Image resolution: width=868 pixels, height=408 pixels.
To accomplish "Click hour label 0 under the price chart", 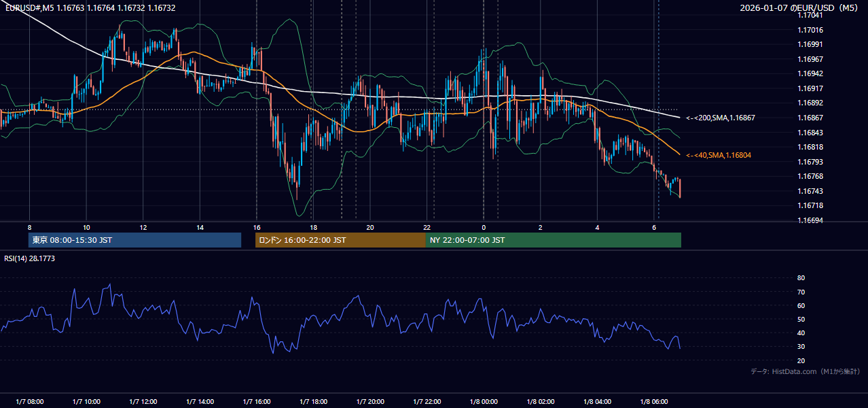I will [x=483, y=227].
